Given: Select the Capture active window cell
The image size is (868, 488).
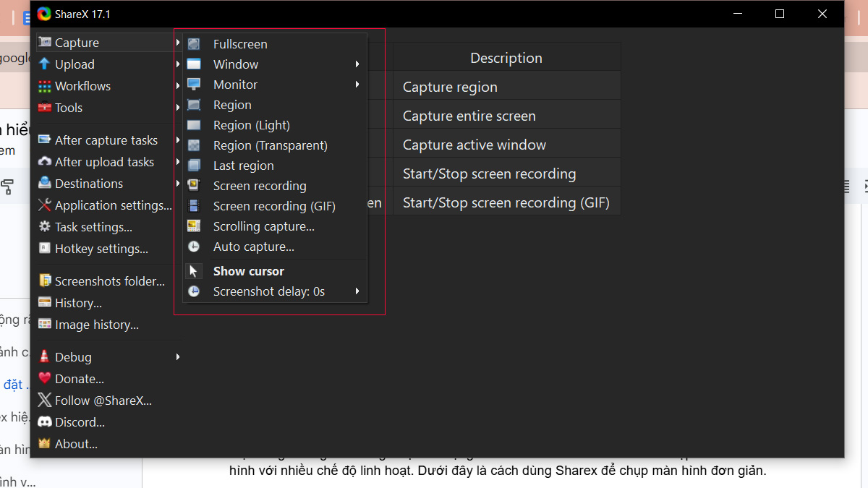Looking at the screenshot, I should pos(506,145).
